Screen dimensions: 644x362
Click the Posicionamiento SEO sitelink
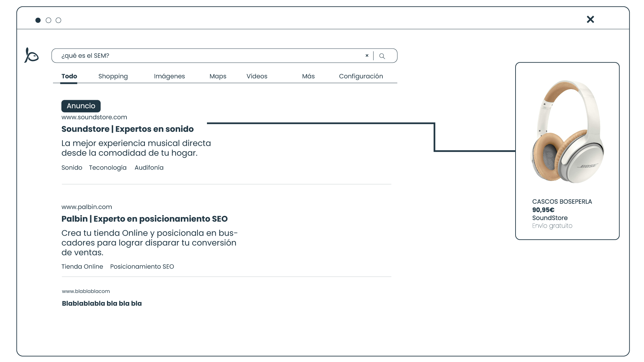[x=142, y=266]
